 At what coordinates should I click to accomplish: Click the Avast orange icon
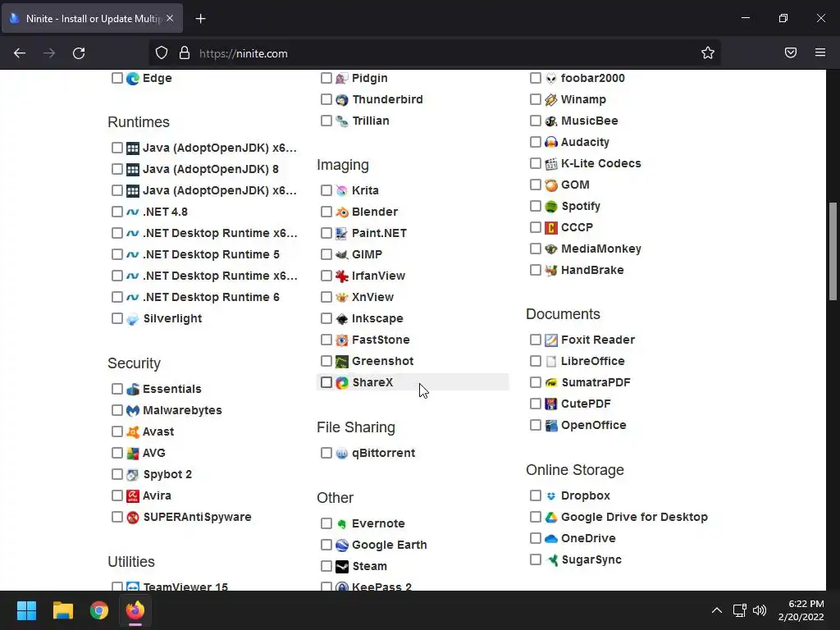[x=132, y=431]
